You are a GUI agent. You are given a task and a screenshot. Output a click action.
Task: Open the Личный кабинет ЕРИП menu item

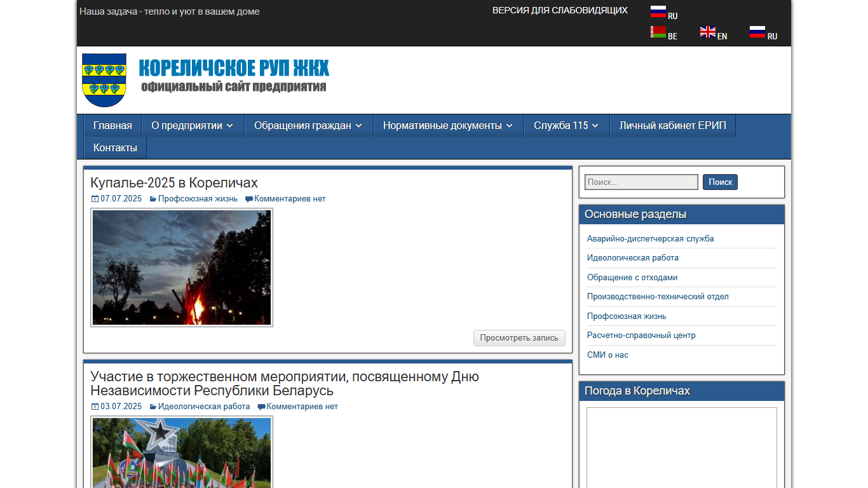coord(673,126)
